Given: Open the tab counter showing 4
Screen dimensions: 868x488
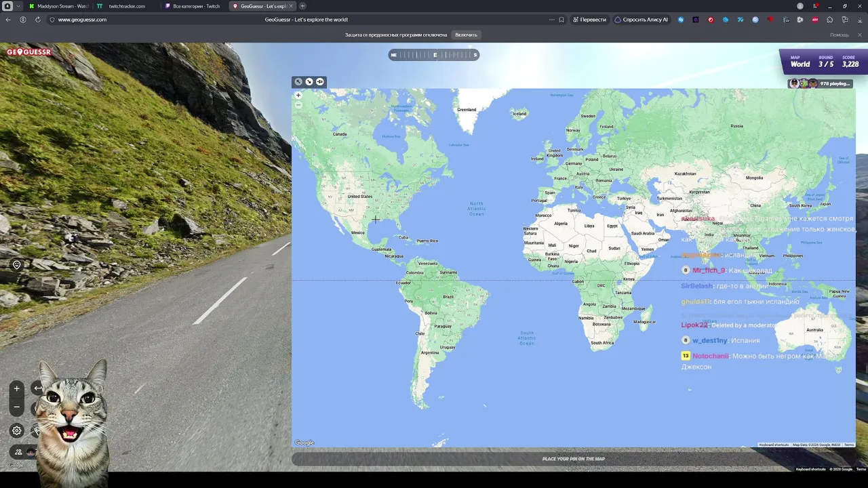Looking at the screenshot, I should (7, 6).
